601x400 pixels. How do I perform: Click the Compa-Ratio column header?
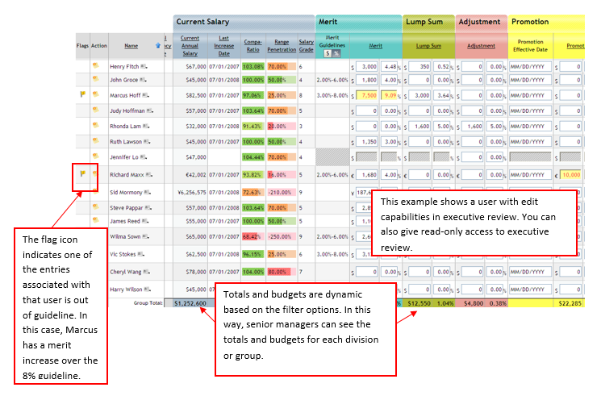click(x=252, y=45)
